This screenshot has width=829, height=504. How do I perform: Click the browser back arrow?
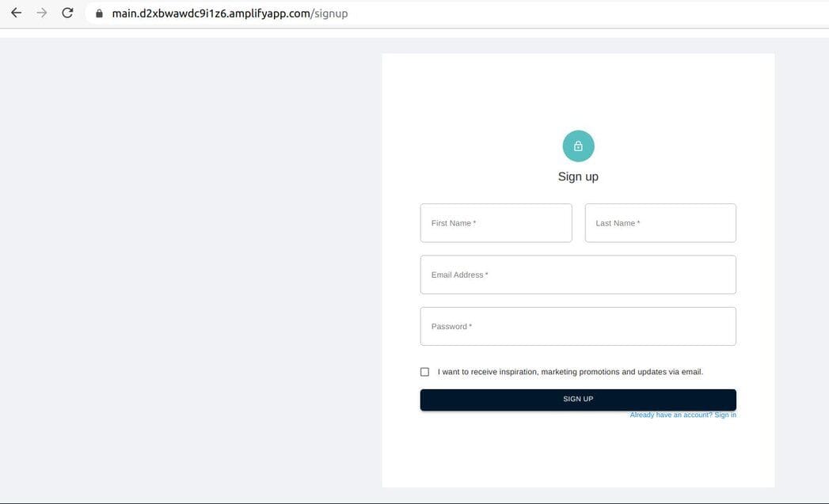[x=16, y=13]
